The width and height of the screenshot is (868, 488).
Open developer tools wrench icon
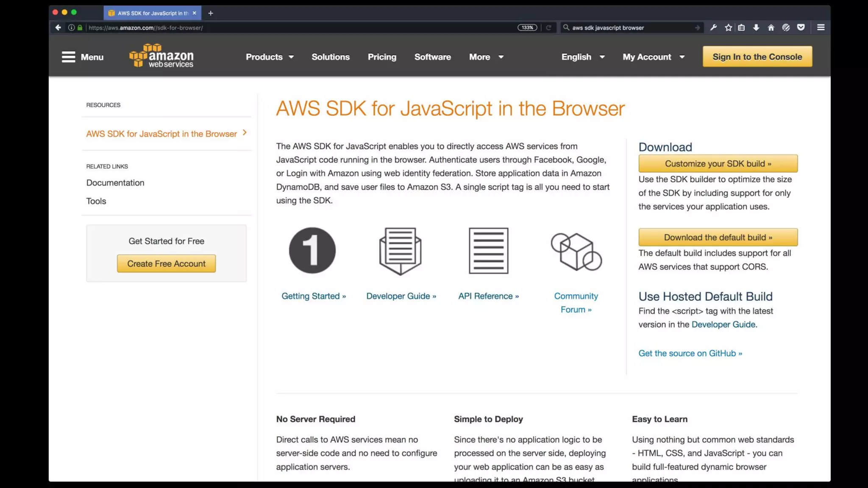click(x=713, y=28)
